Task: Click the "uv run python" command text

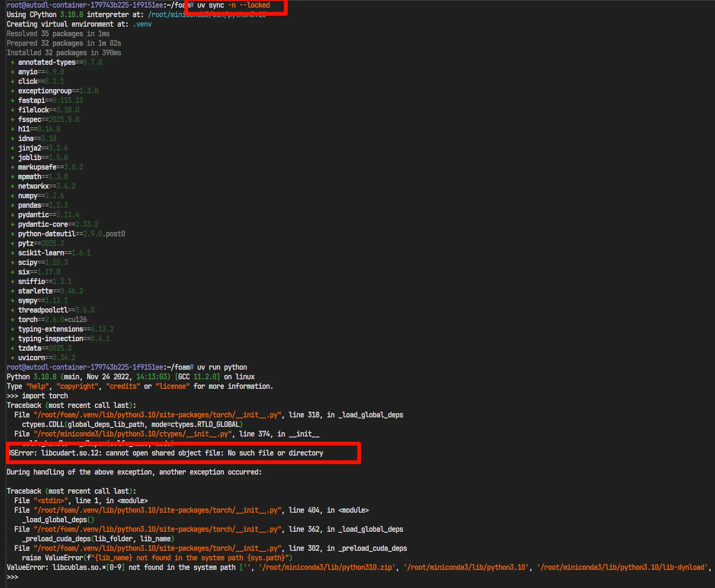Action: (x=222, y=367)
